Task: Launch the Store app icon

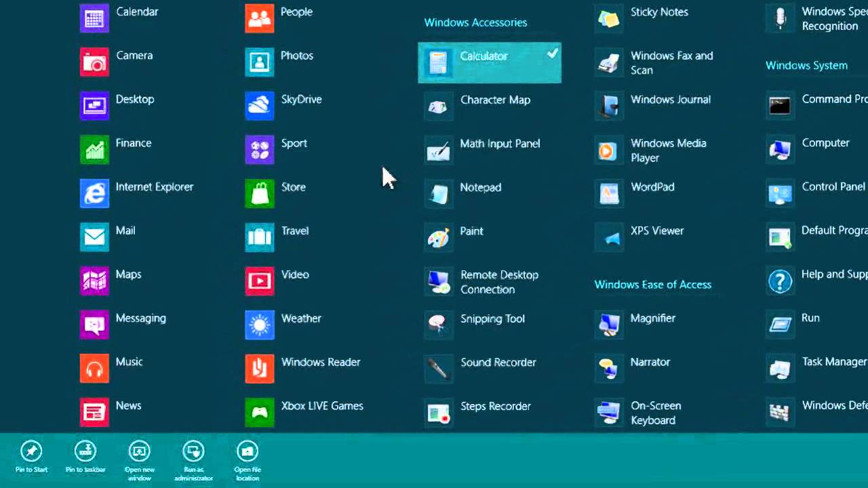Action: pos(260,193)
